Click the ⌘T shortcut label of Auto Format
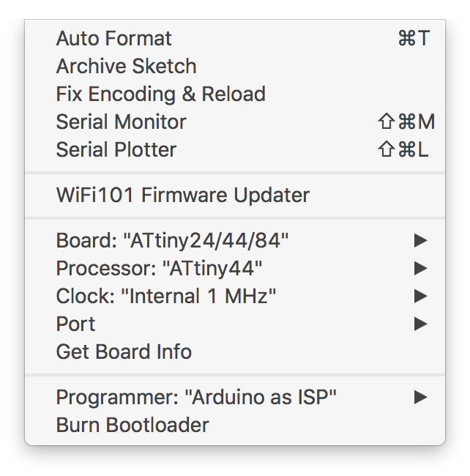This screenshot has width=470, height=476. (414, 38)
